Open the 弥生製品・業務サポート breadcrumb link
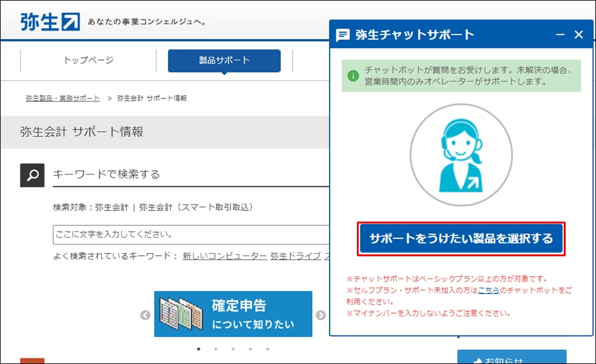596x364 pixels. click(x=63, y=98)
